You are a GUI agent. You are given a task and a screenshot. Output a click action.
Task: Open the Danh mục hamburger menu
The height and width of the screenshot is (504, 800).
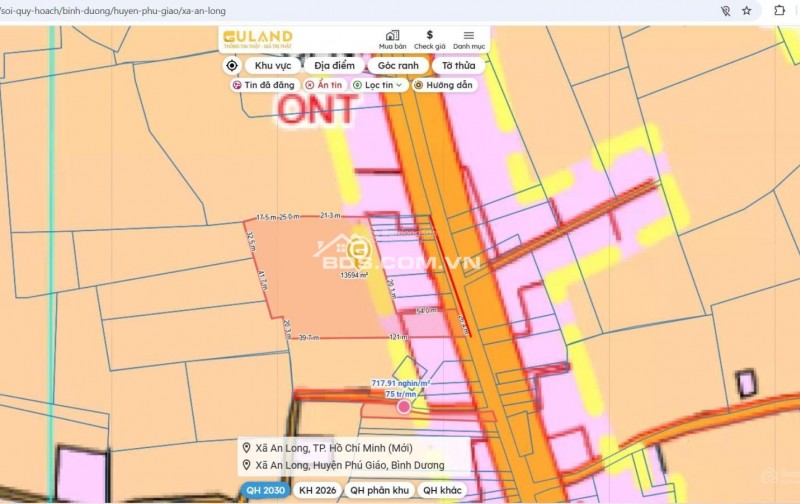(x=469, y=39)
